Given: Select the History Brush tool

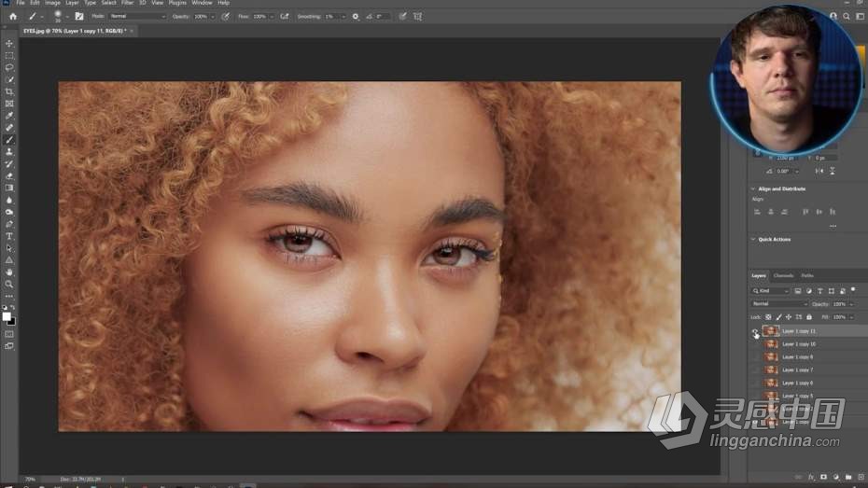Looking at the screenshot, I should 9,164.
